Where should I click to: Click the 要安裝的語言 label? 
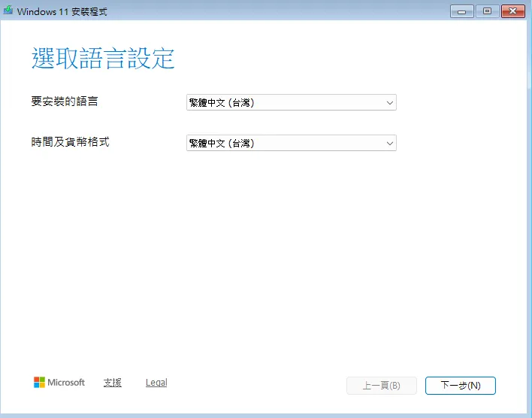click(x=65, y=101)
